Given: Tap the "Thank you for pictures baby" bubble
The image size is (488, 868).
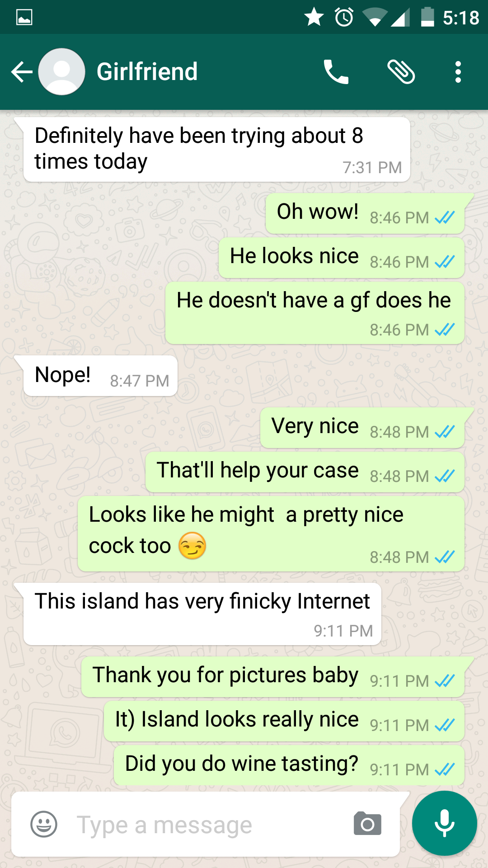Looking at the screenshot, I should tap(273, 677).
